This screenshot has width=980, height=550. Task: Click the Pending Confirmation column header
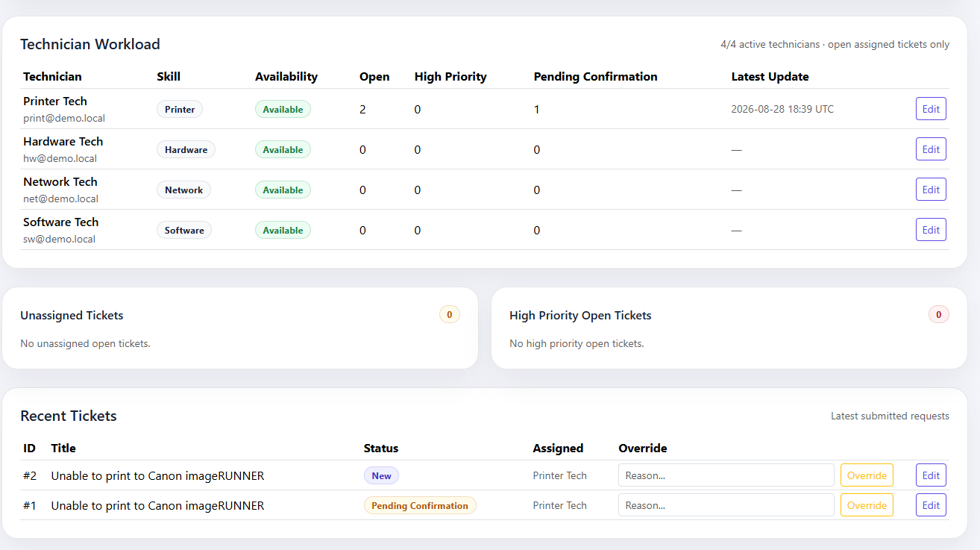596,76
